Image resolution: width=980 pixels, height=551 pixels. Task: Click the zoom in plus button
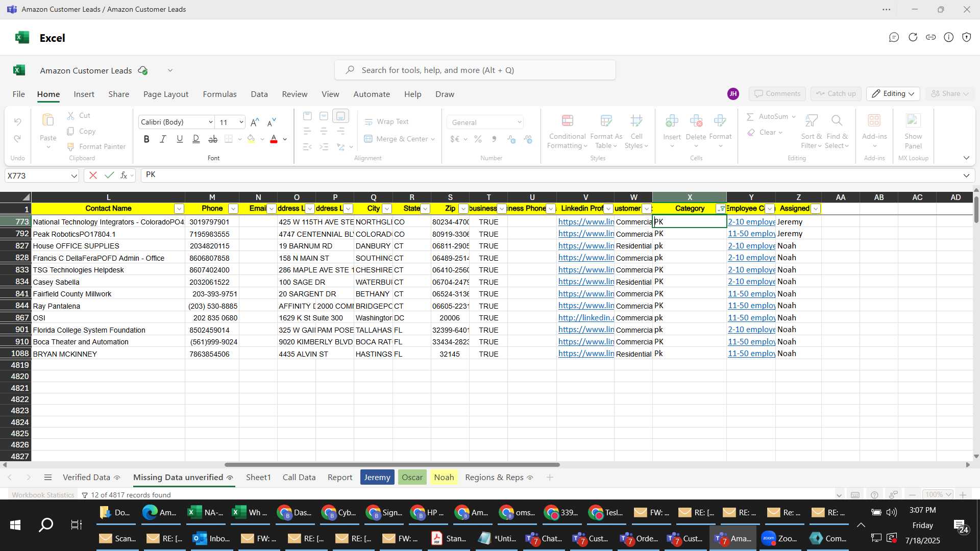(963, 495)
